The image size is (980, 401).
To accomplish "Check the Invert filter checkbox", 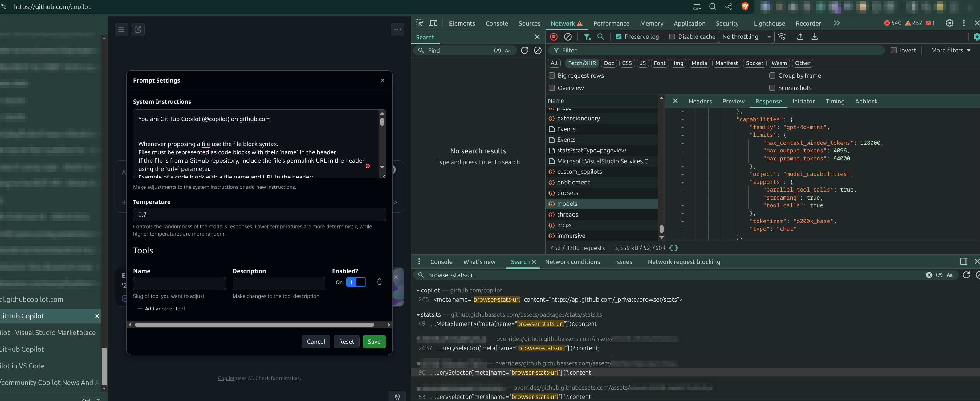I will pyautogui.click(x=894, y=50).
